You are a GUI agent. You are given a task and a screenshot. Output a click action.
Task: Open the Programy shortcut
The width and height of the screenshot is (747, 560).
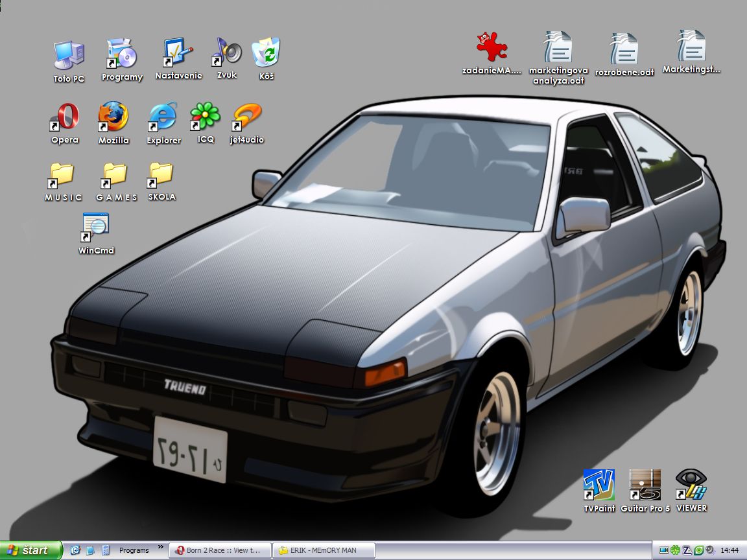point(122,60)
